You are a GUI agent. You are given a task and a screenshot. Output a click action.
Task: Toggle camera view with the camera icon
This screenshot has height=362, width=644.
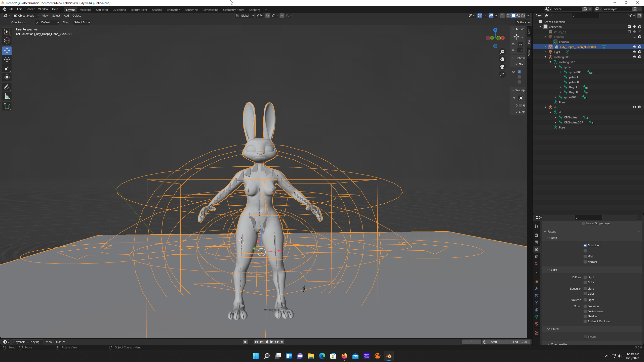[502, 67]
